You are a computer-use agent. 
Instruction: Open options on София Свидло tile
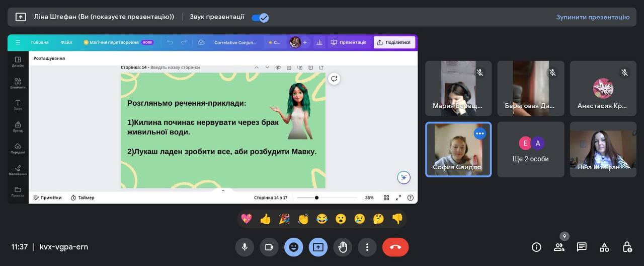tap(479, 134)
